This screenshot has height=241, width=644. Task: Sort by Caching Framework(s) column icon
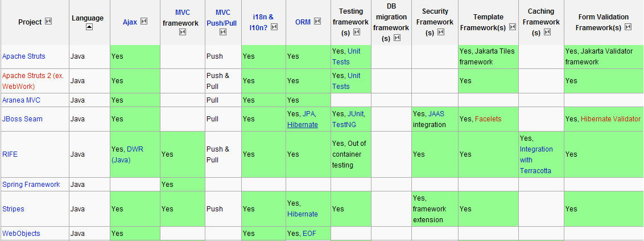[x=546, y=32]
